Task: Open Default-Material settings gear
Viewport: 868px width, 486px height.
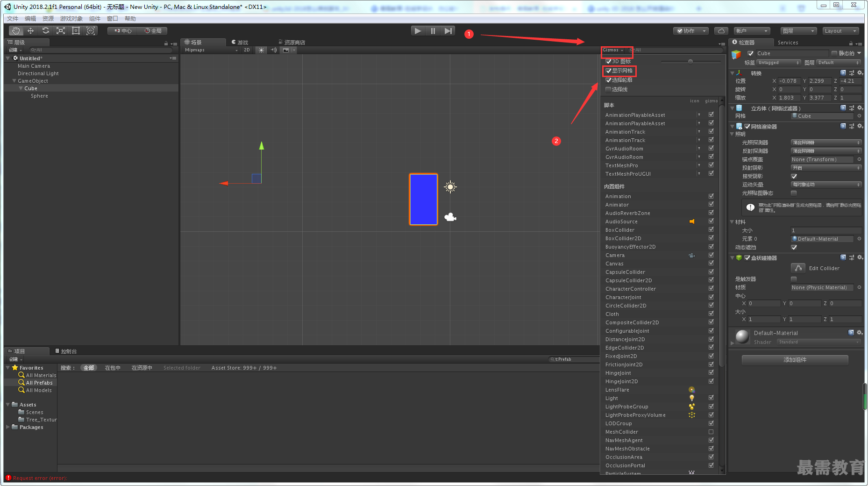Action: pyautogui.click(x=860, y=333)
